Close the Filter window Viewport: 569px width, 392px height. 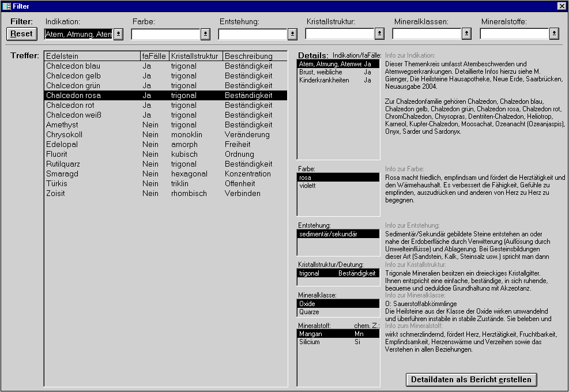[x=562, y=6]
